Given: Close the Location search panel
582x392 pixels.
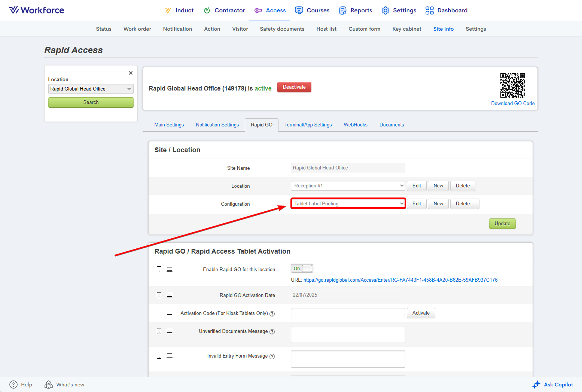Looking at the screenshot, I should tap(131, 73).
